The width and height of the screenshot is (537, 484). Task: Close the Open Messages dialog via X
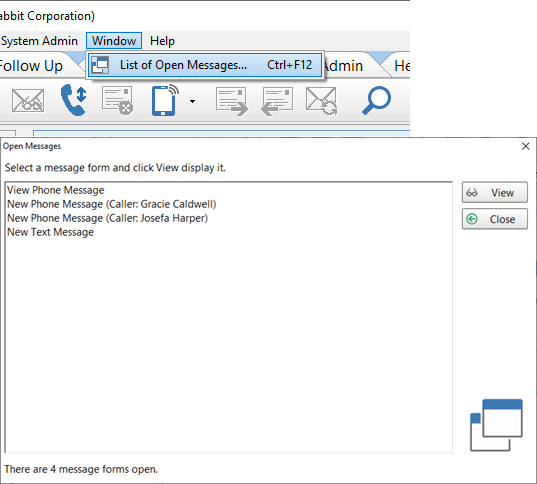pyautogui.click(x=526, y=146)
